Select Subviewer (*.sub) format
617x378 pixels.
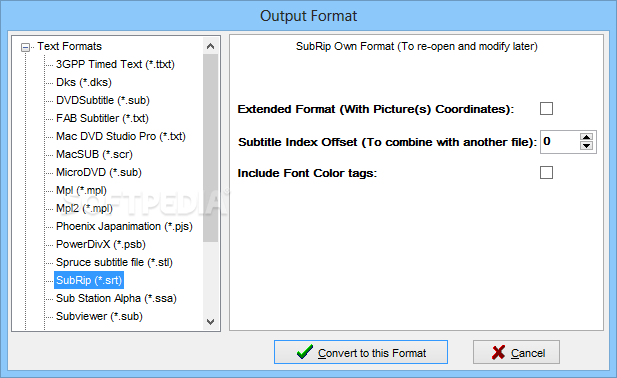pyautogui.click(x=99, y=317)
